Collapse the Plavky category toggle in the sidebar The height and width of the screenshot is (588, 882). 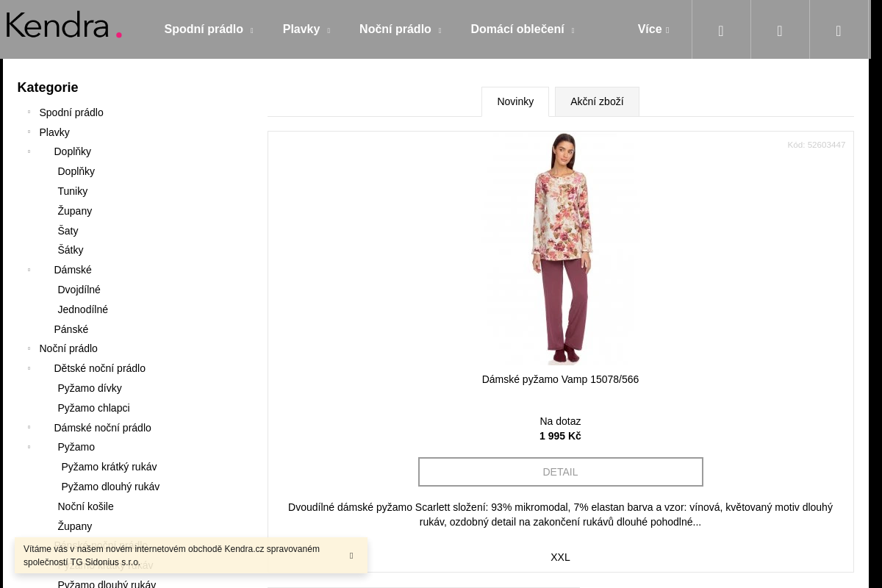tap(29, 132)
